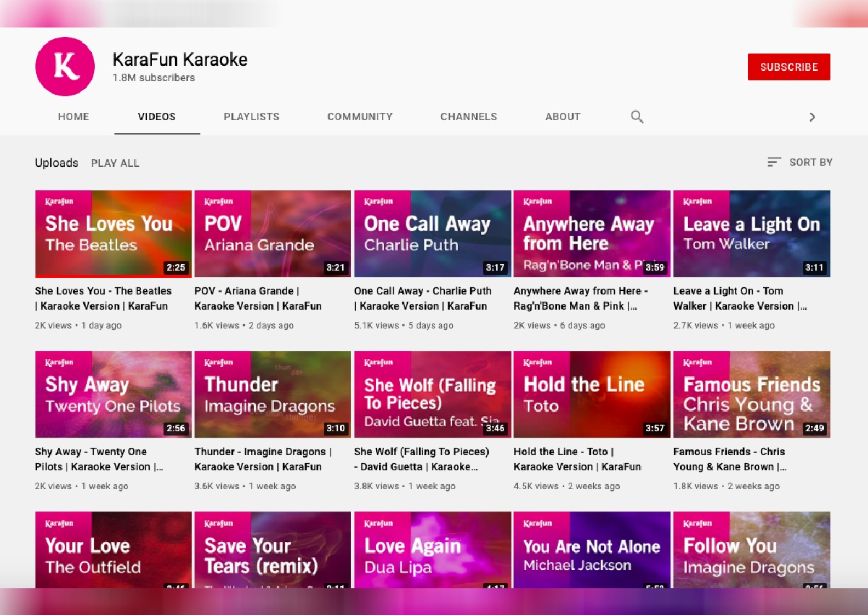The width and height of the screenshot is (868, 615).
Task: Click title link Thunder - Imagine Dragons
Action: (263, 459)
